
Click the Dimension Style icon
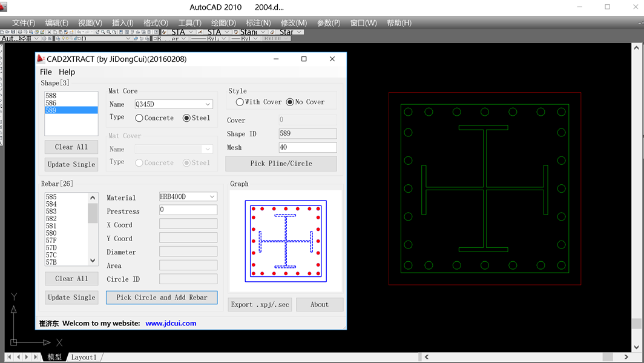coord(200,32)
